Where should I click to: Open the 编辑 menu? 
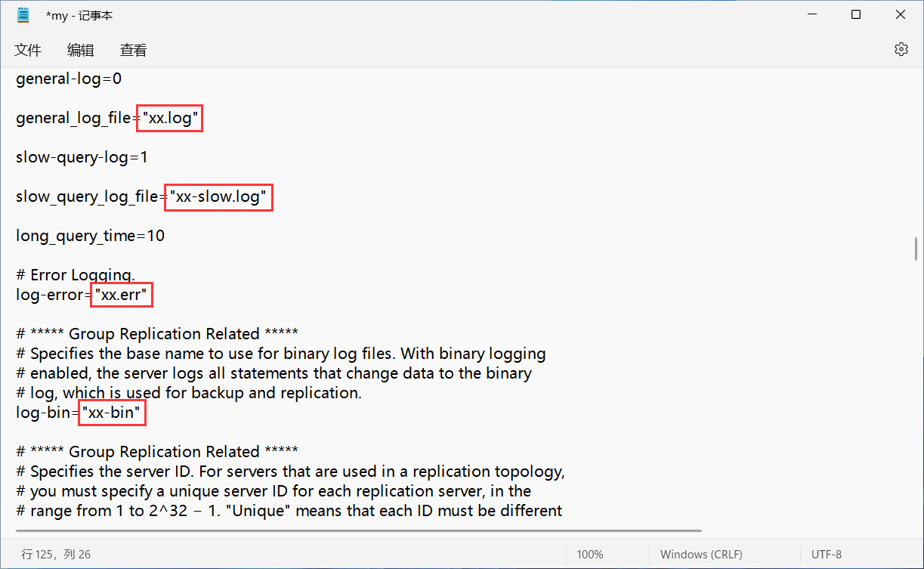(x=81, y=50)
